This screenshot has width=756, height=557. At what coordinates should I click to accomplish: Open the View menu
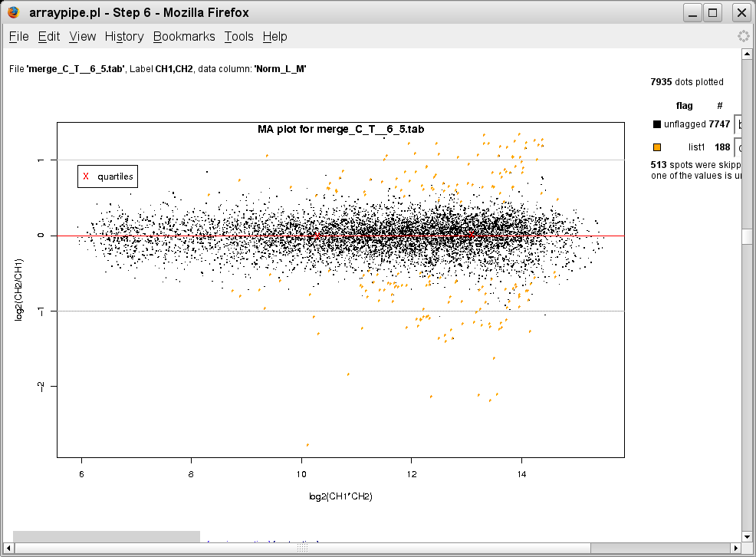[83, 37]
